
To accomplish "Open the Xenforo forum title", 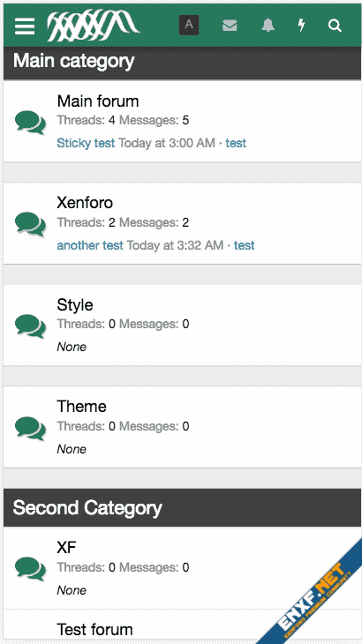I will (x=85, y=203).
